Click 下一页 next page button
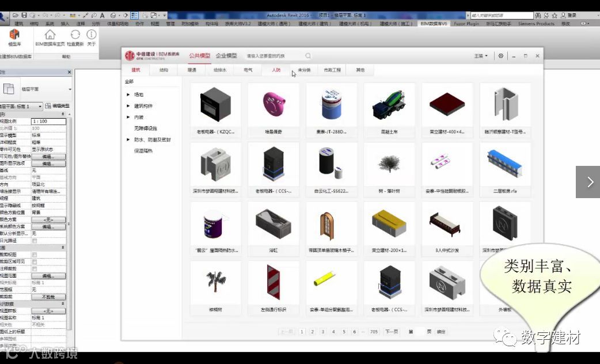 pyautogui.click(x=392, y=332)
